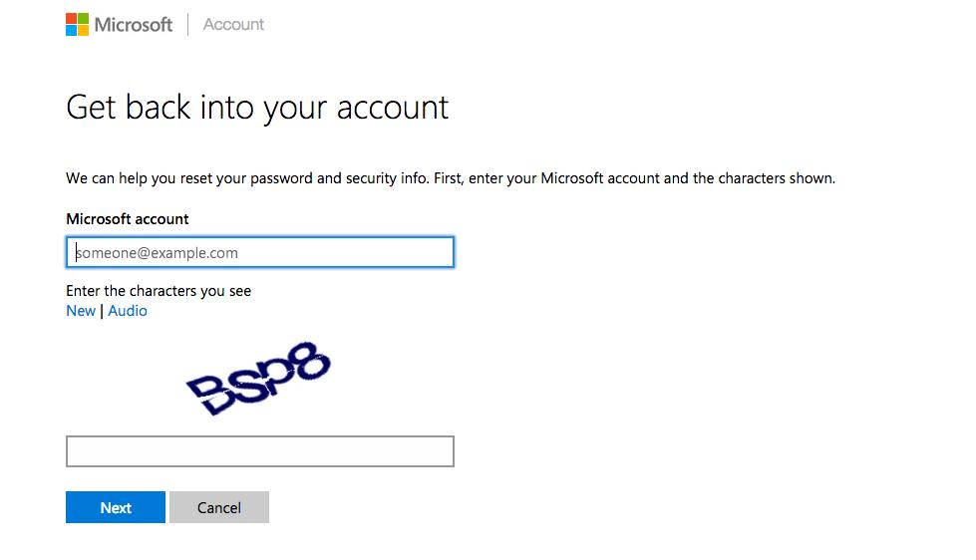Open the Account header link
This screenshot has height=560, width=976.
[233, 24]
